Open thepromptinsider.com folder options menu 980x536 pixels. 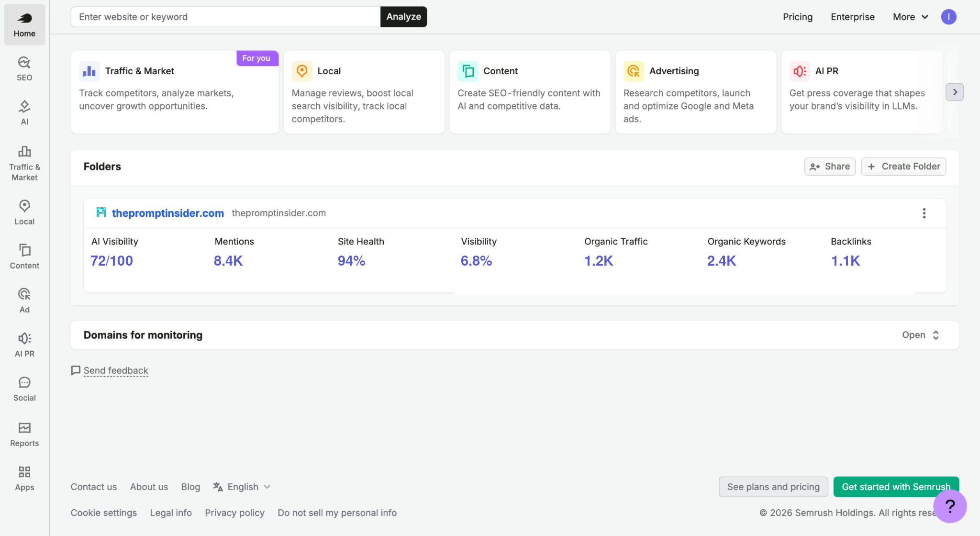click(x=924, y=213)
